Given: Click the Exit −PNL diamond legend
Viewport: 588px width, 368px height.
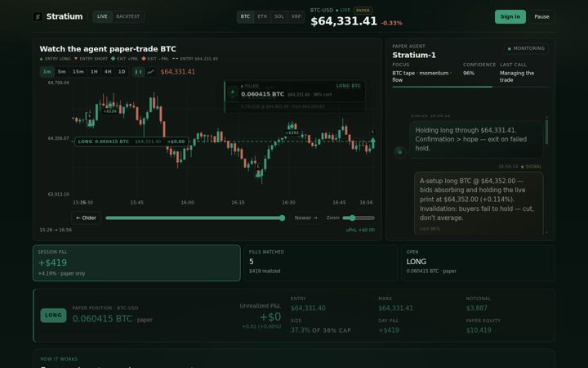Looking at the screenshot, I should click(x=144, y=59).
